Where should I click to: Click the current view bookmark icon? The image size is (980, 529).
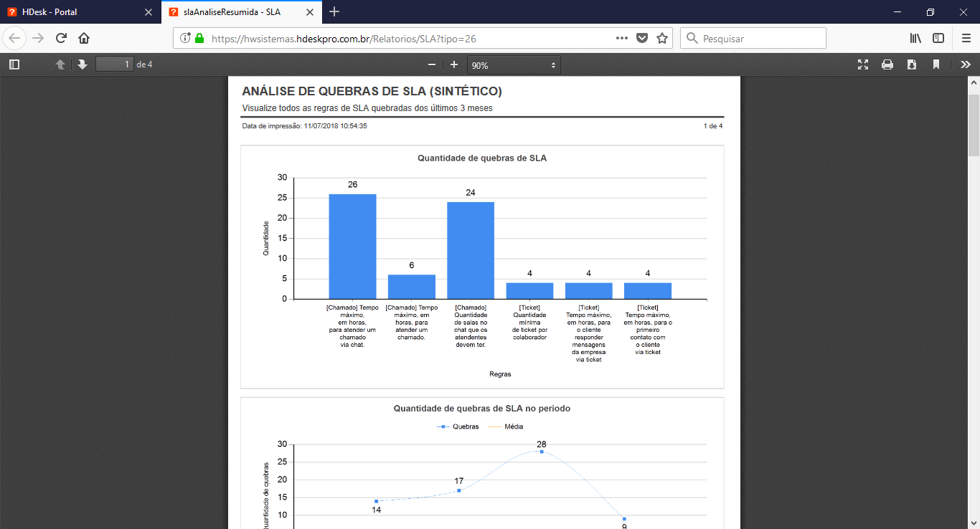point(936,65)
